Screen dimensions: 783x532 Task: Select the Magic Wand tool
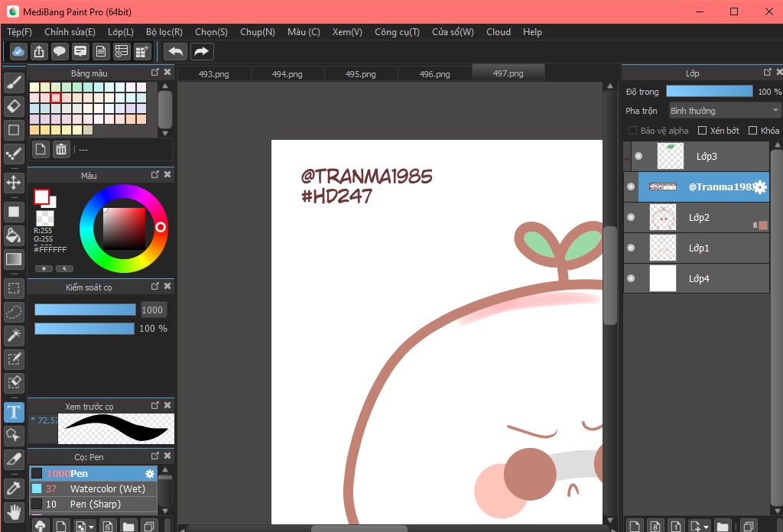tap(14, 336)
